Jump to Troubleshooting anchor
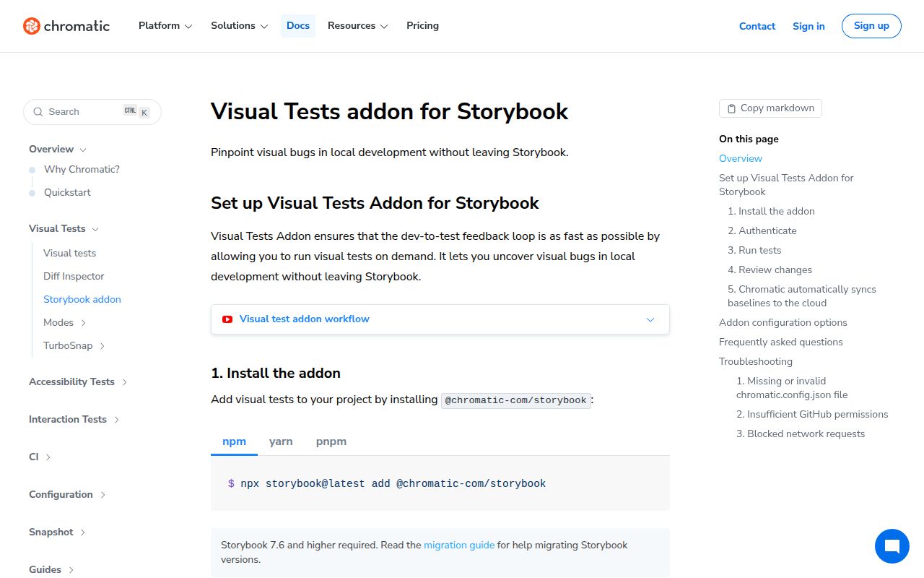 coord(756,362)
